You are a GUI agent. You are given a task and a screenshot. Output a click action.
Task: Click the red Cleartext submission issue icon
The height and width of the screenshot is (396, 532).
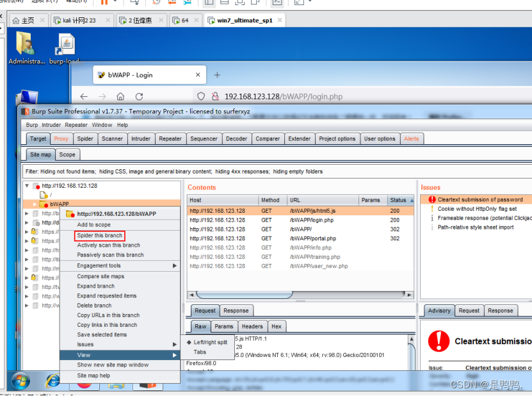point(432,199)
